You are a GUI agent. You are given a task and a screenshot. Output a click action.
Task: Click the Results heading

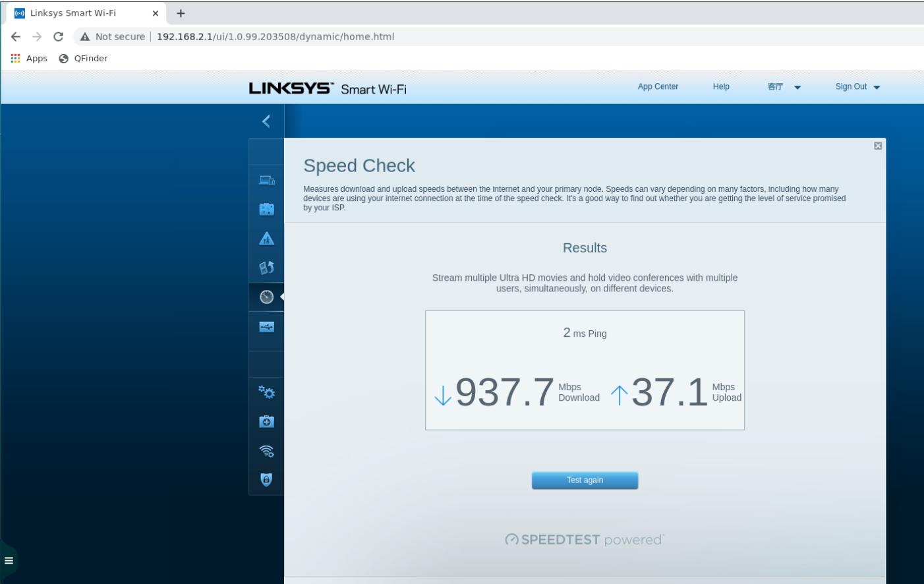[x=585, y=248]
